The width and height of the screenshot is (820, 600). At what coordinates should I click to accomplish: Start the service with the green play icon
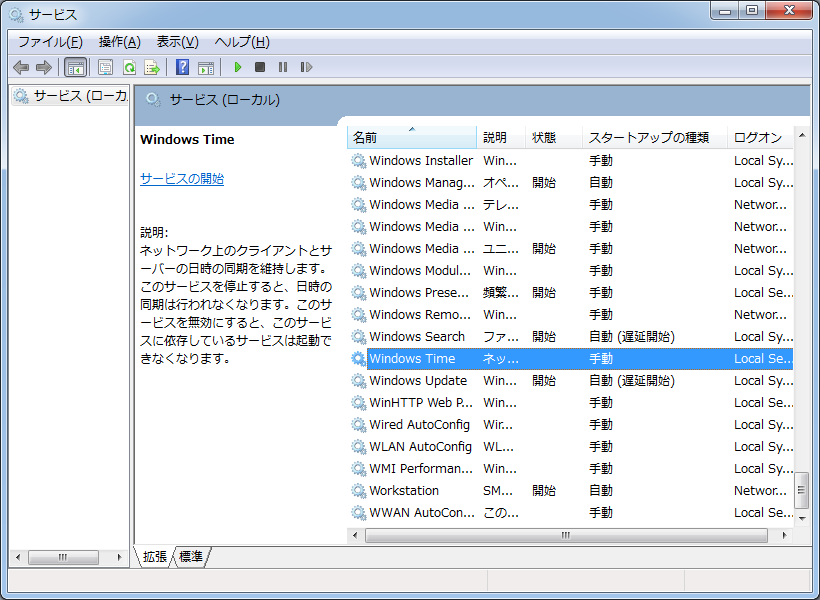238,67
